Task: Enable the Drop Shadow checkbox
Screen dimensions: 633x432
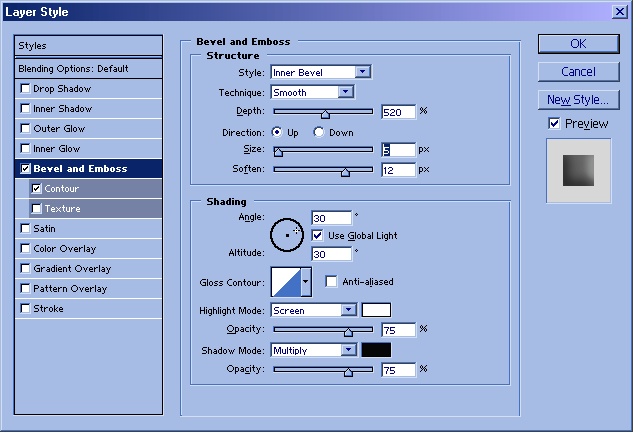Action: 25,88
